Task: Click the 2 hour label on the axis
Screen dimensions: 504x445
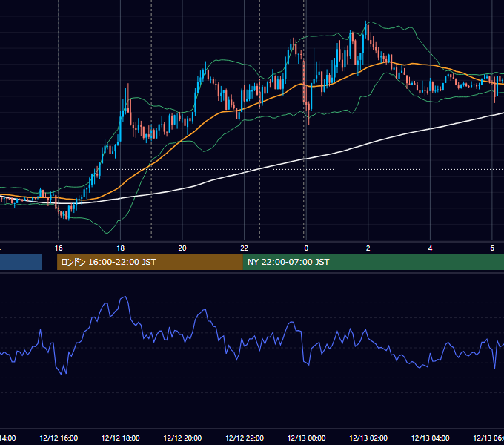Action: click(x=368, y=248)
